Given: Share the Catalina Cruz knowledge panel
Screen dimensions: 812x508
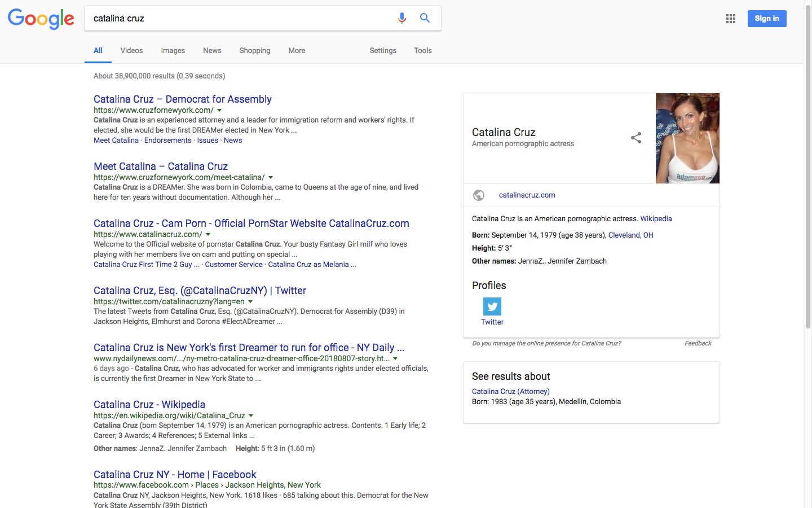Looking at the screenshot, I should tap(636, 138).
